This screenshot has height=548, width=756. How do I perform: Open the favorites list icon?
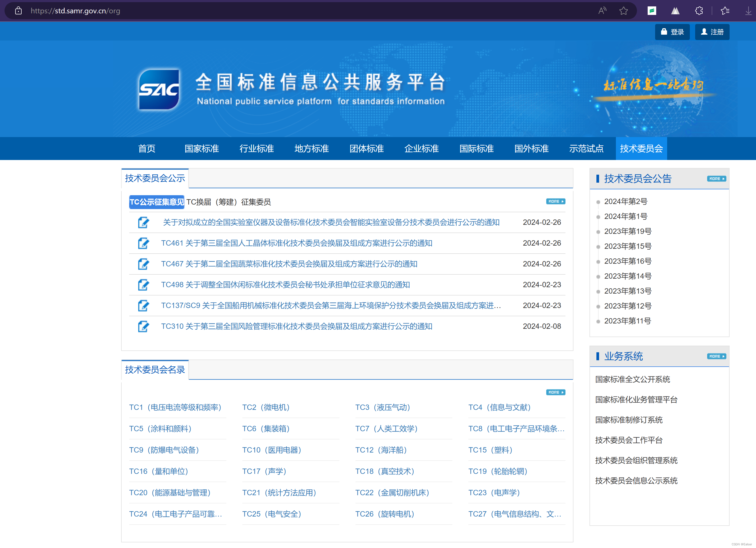725,11
